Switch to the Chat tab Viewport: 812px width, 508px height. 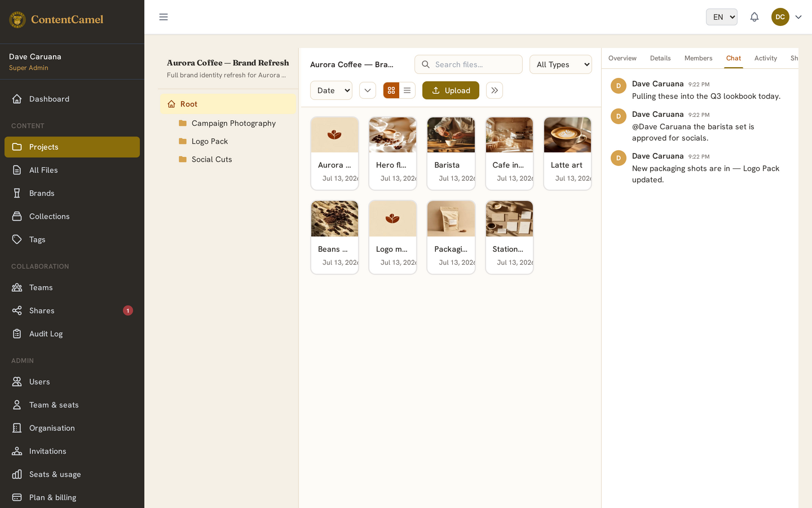coord(734,58)
